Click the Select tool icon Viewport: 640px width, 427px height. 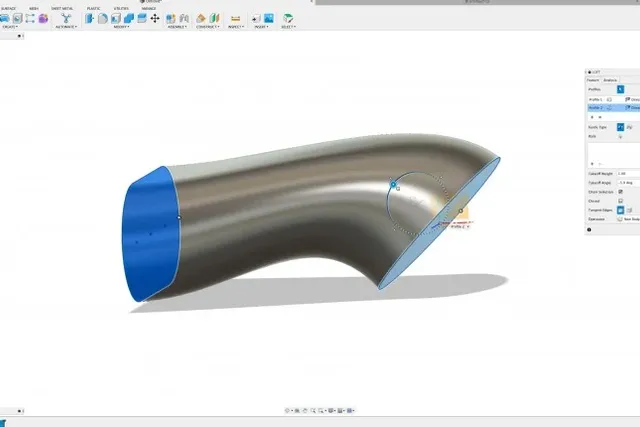point(288,18)
